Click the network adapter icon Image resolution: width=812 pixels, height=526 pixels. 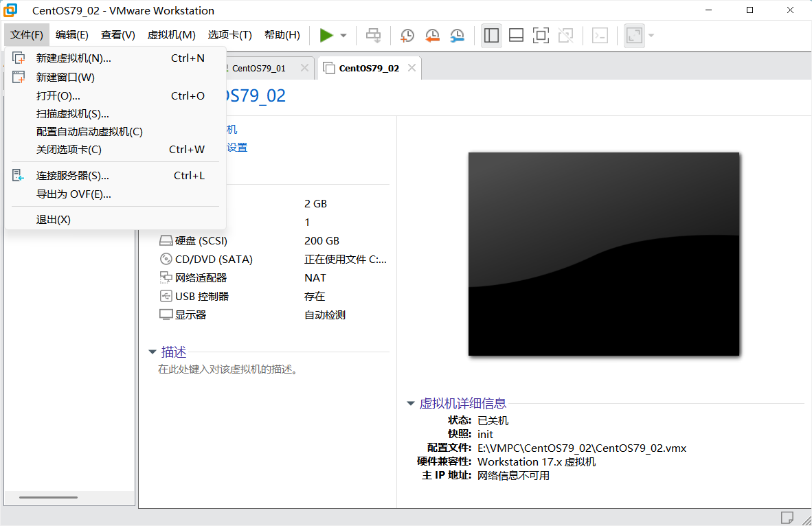(166, 277)
